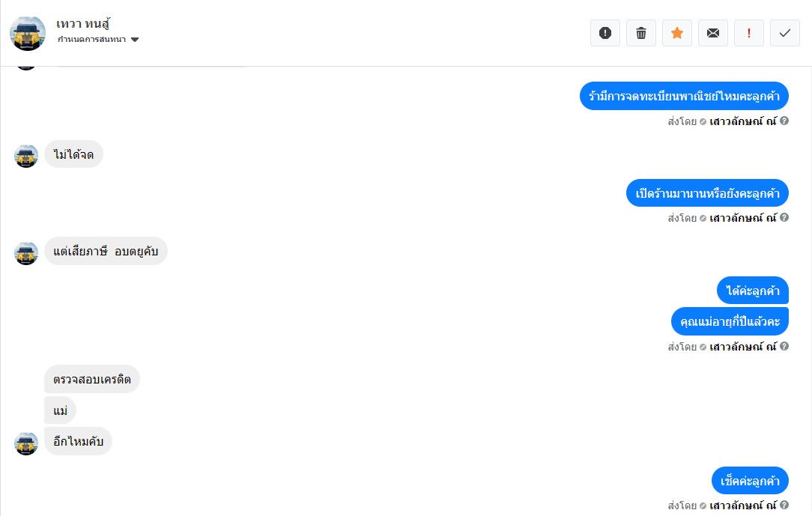Click the avatar beside ไม่ได้จด message

pyautogui.click(x=26, y=156)
